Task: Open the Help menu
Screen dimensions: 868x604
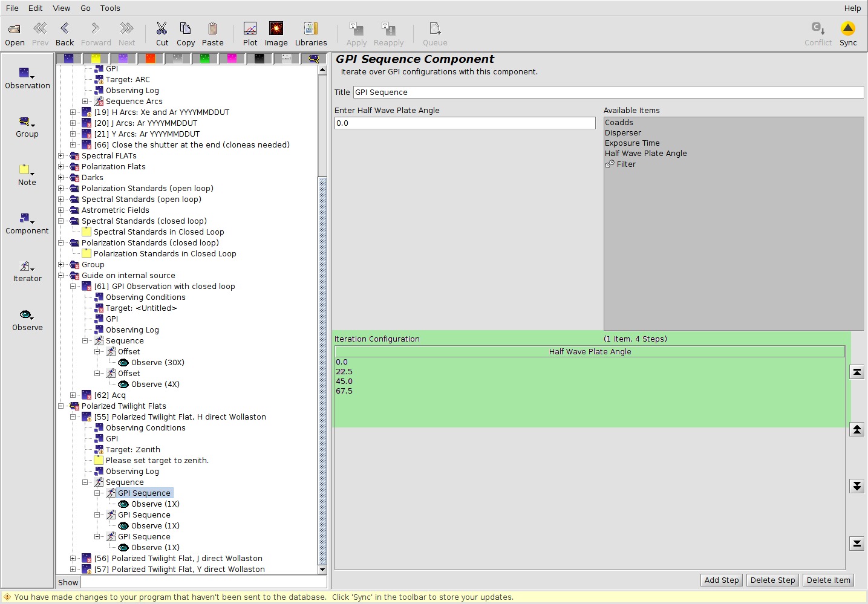Action: [852, 8]
